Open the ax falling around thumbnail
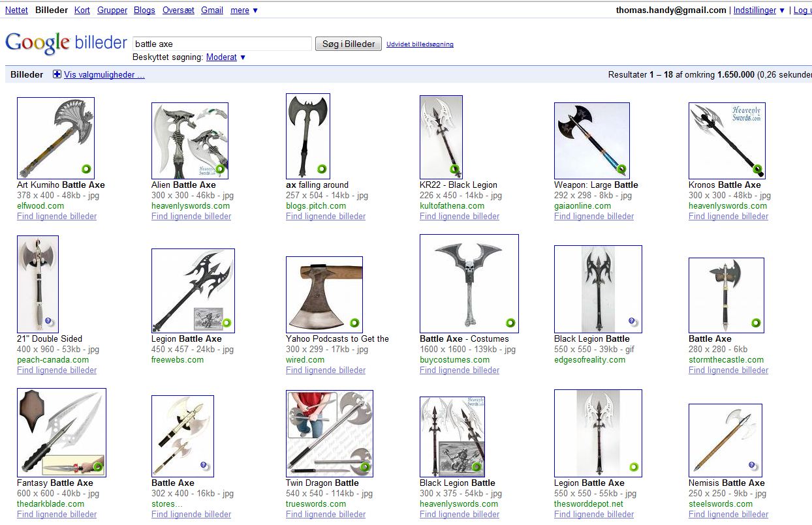 308,136
